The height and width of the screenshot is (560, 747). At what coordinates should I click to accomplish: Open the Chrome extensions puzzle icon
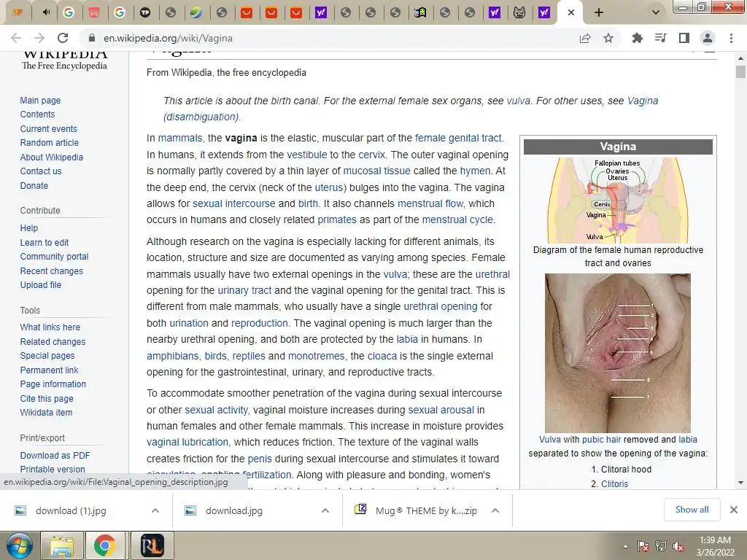pos(637,38)
